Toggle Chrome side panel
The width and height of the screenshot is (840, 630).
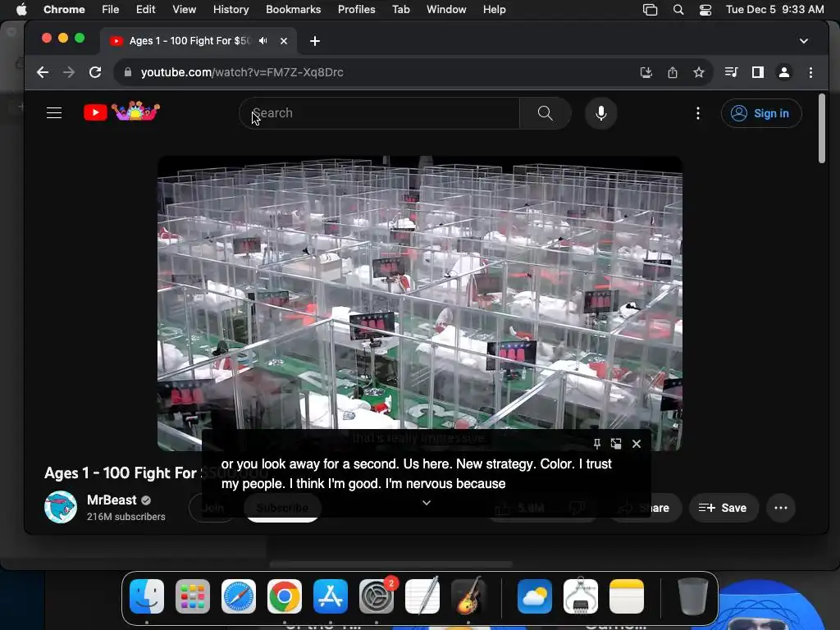[x=757, y=72]
